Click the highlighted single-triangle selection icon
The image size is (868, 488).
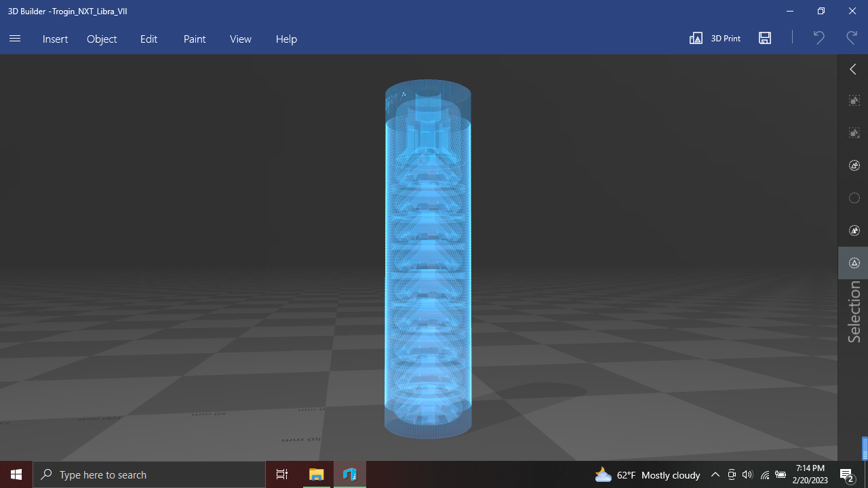tap(854, 263)
